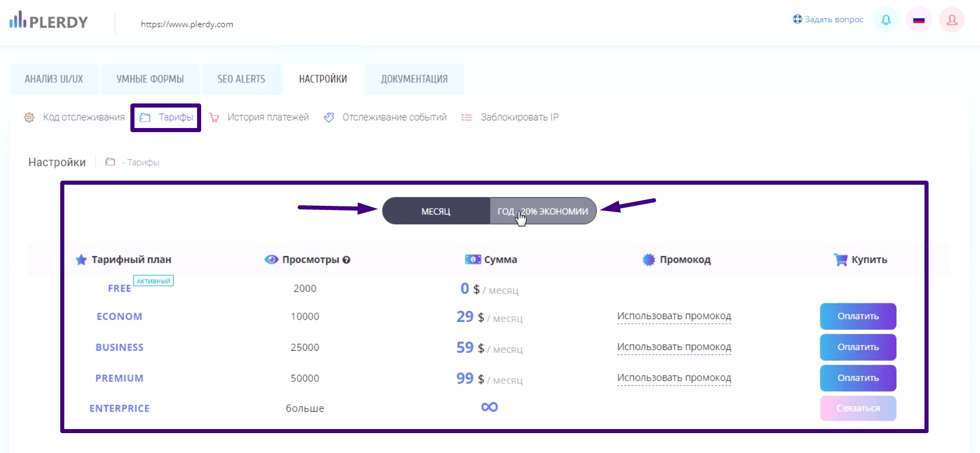Click the 99 $ / месяц price
980x453 pixels.
[489, 379]
